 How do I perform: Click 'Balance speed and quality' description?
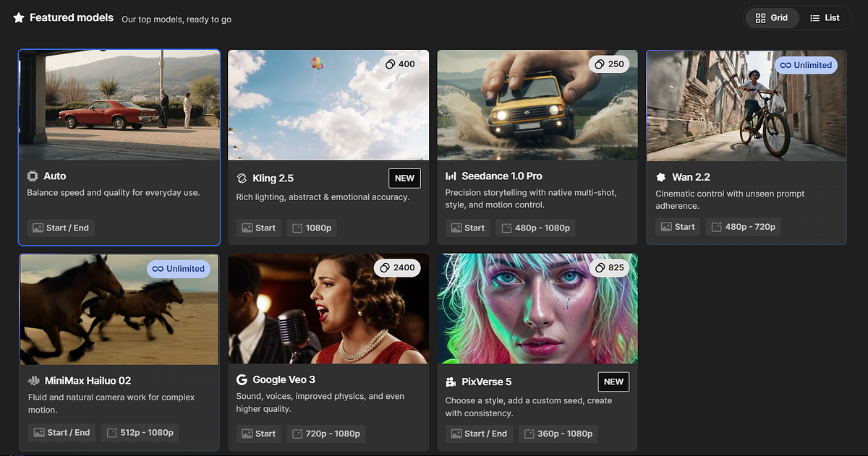tap(114, 193)
